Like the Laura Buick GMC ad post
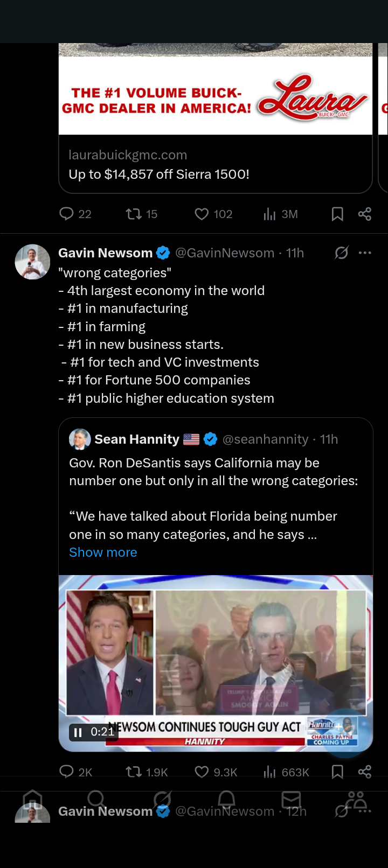388x868 pixels. click(x=202, y=214)
